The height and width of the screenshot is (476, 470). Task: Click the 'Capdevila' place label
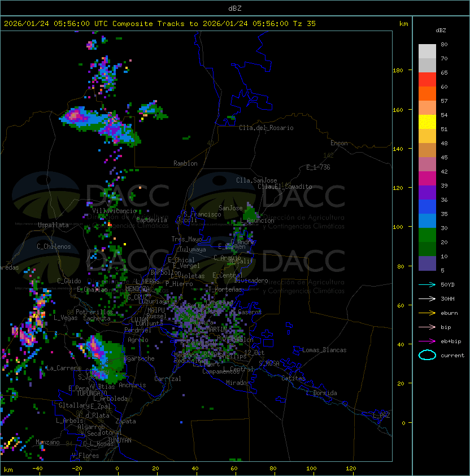pos(151,220)
